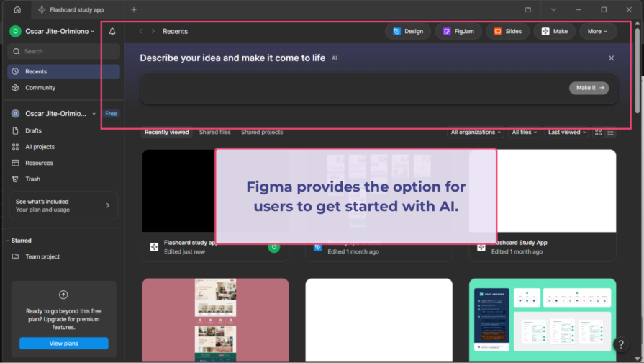Click the All projects grid icon
This screenshot has height=363, width=644.
pyautogui.click(x=15, y=147)
